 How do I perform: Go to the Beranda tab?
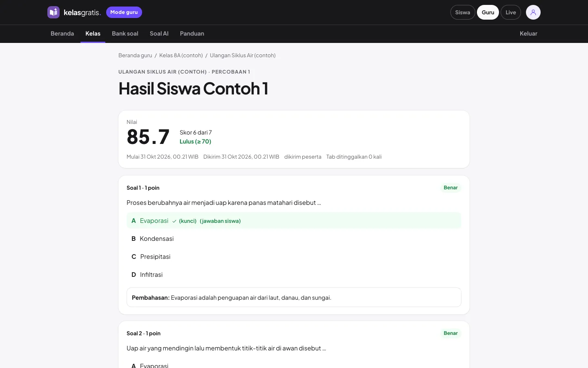(62, 34)
